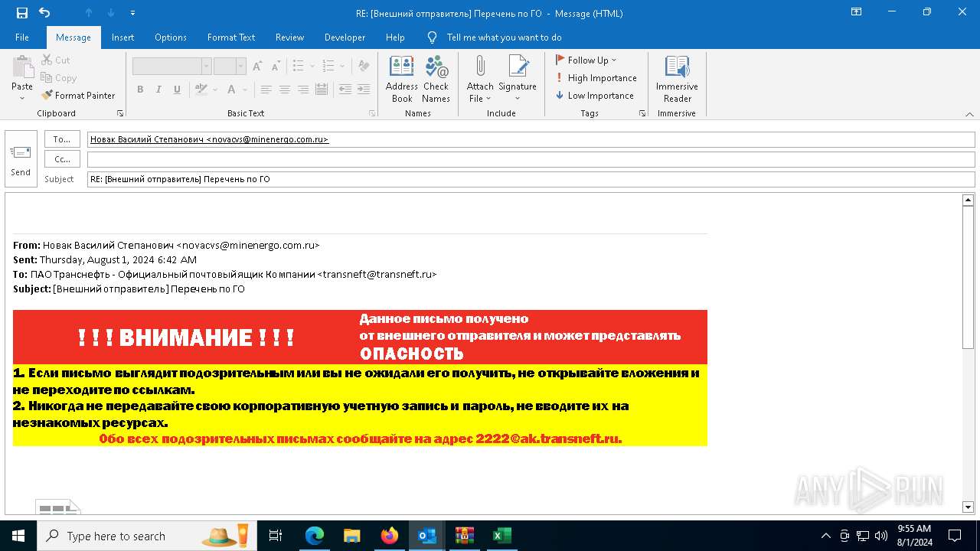Toggle bold formatting
The height and width of the screenshot is (551, 980).
coord(140,90)
